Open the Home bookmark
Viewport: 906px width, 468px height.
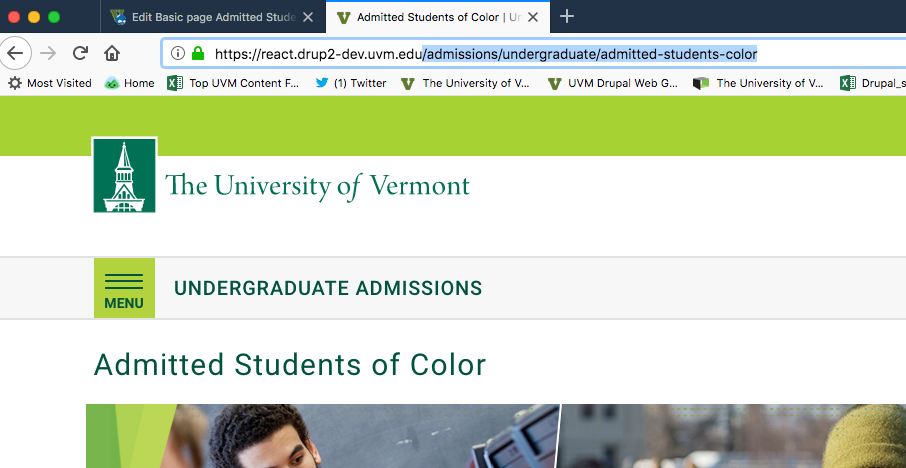coord(129,83)
